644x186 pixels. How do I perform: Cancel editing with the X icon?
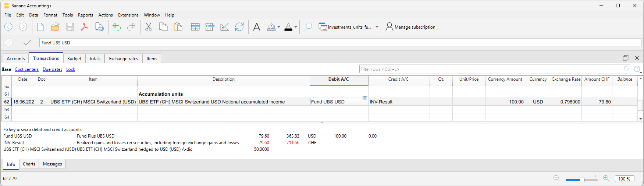pyautogui.click(x=9, y=43)
